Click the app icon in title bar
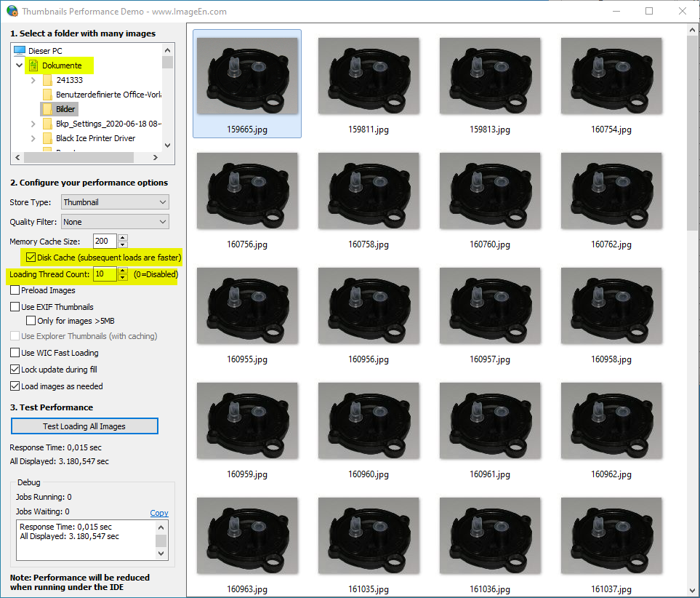The height and width of the screenshot is (598, 700). pos(12,11)
